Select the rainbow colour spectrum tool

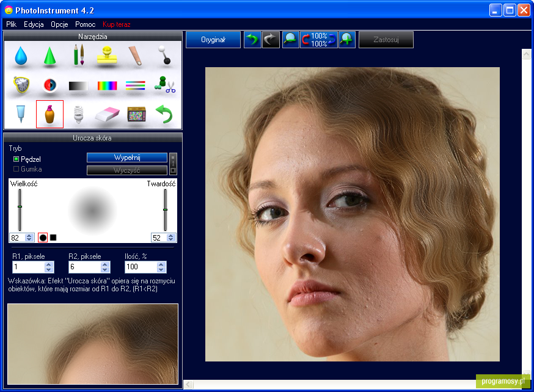click(x=108, y=85)
